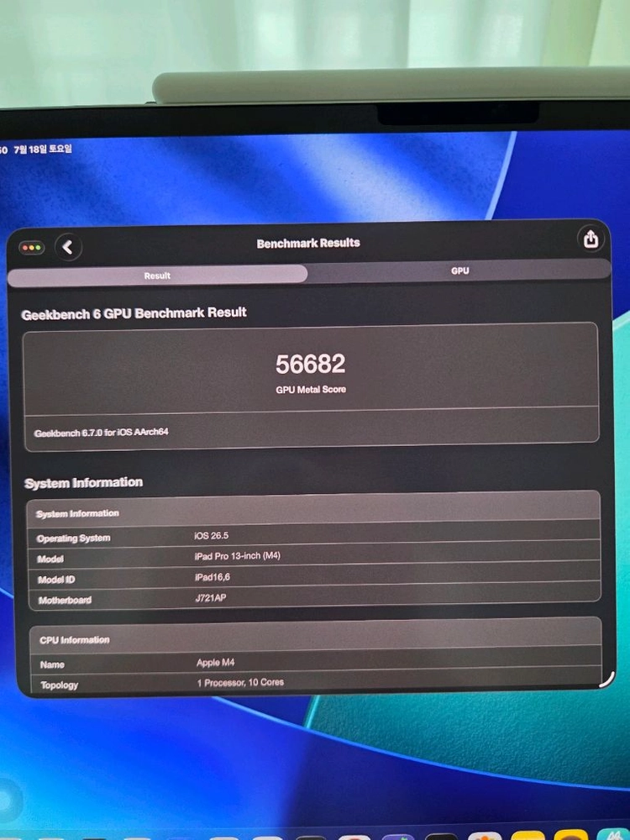Open the share sheet icon
The height and width of the screenshot is (840, 630).
[x=591, y=239]
